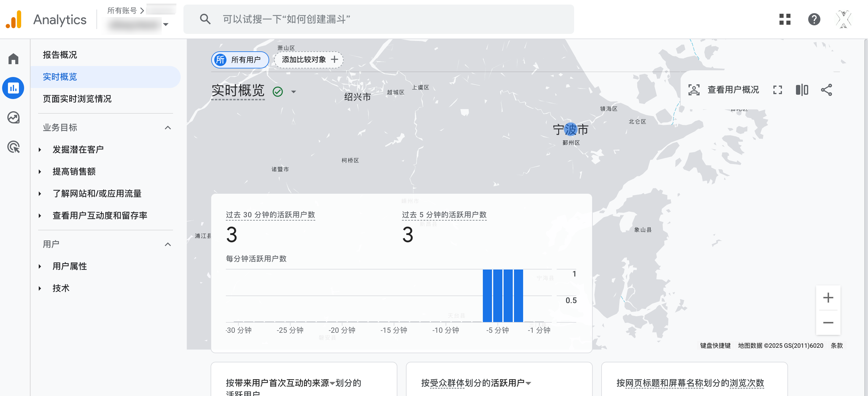Screen dimensions: 868x396
Task: Collapse the 用户 section
Action: [168, 244]
